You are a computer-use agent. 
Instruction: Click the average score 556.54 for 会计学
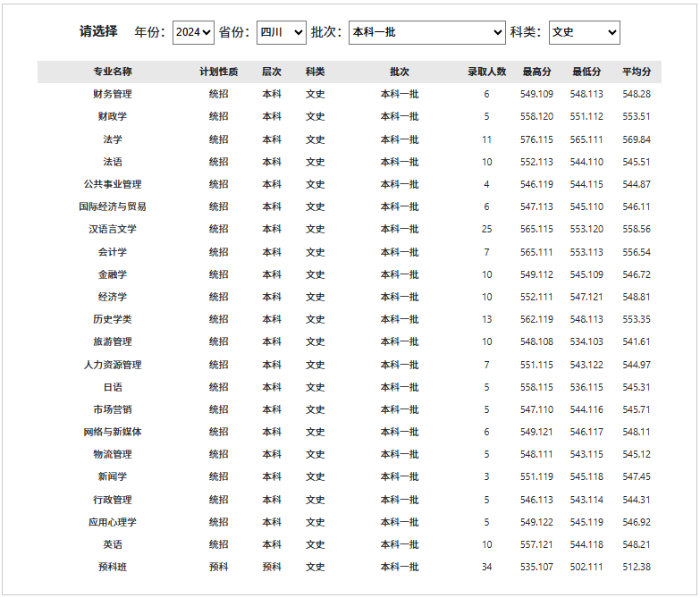[637, 252]
